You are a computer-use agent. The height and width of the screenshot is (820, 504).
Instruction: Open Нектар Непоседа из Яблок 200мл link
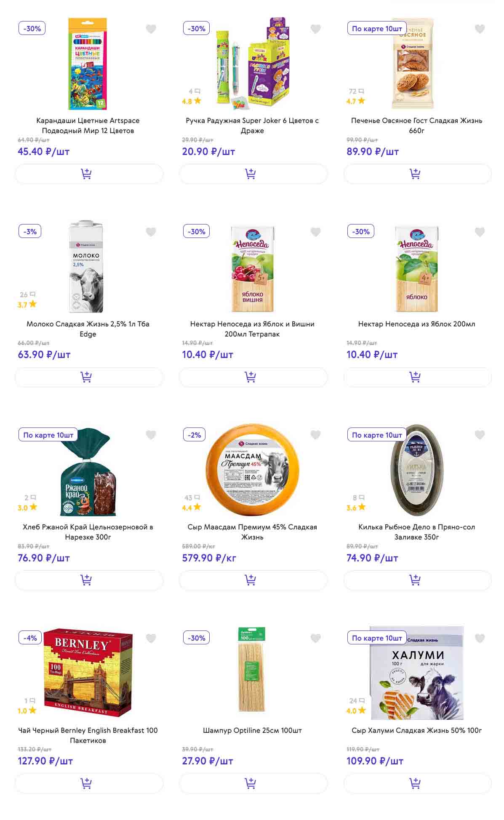(x=416, y=324)
